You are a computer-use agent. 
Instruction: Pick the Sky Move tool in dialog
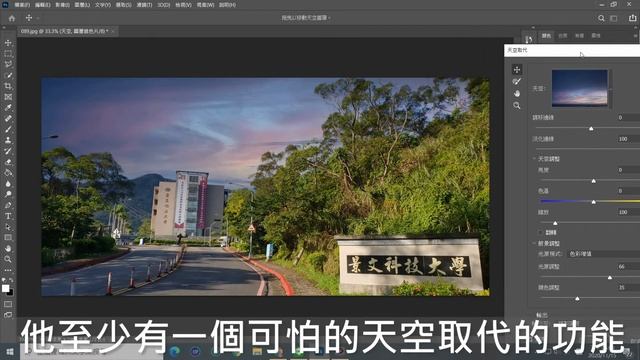[x=517, y=70]
